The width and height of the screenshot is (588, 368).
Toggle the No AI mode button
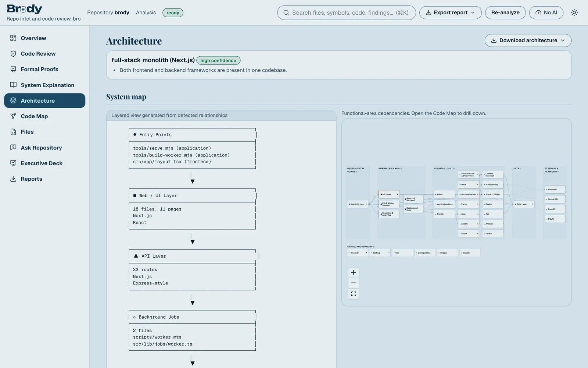coord(546,13)
